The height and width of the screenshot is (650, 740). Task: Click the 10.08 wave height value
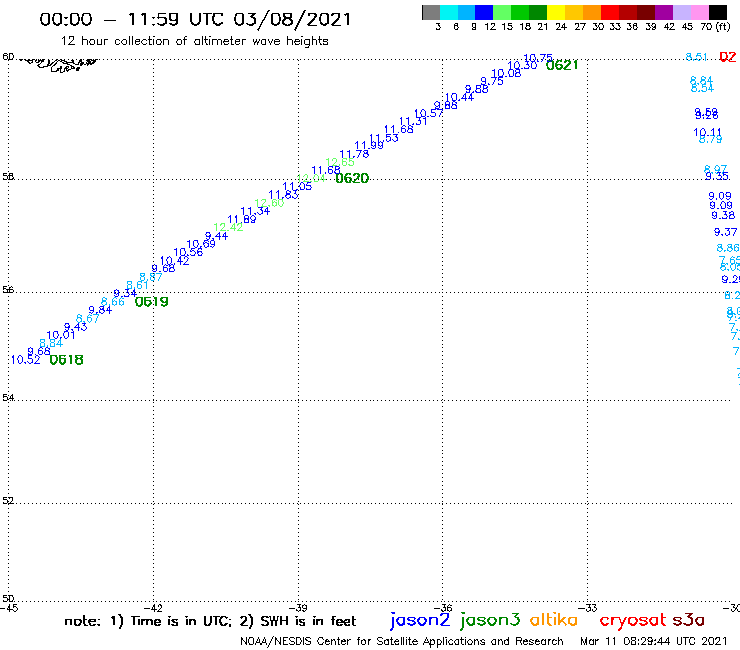click(x=506, y=73)
